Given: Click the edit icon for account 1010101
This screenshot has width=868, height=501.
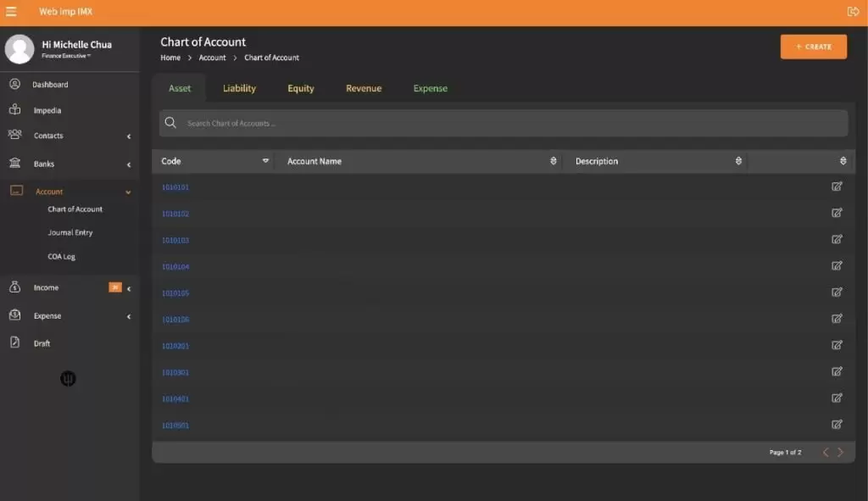Looking at the screenshot, I should (837, 186).
